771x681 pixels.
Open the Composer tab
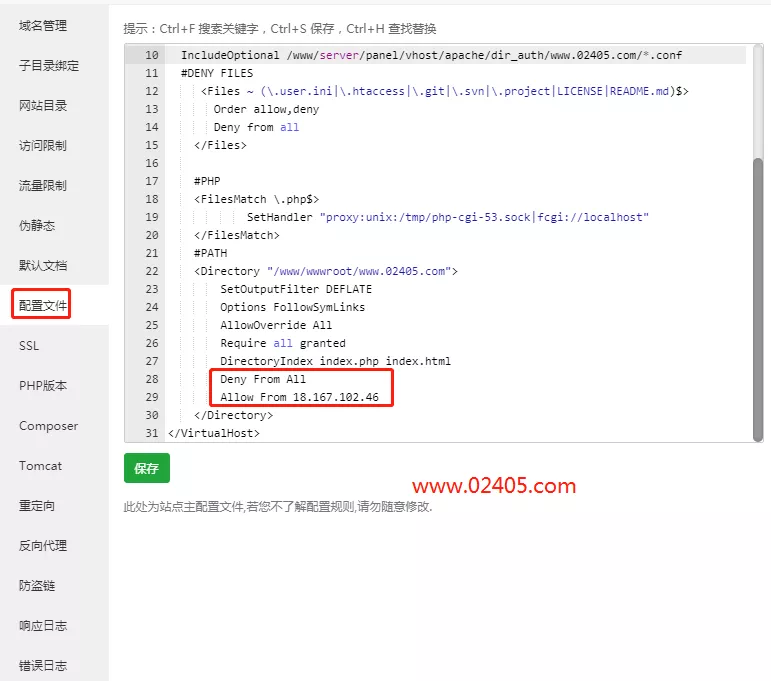pyautogui.click(x=48, y=426)
